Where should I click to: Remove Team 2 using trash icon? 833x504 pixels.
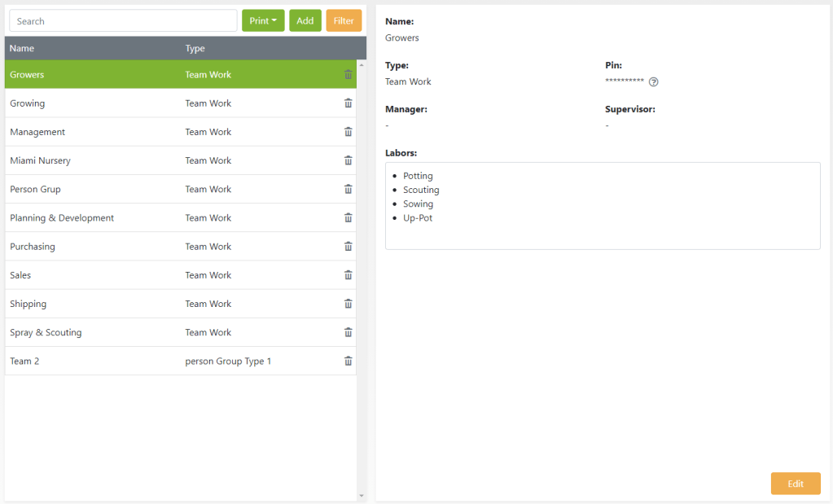tap(349, 361)
